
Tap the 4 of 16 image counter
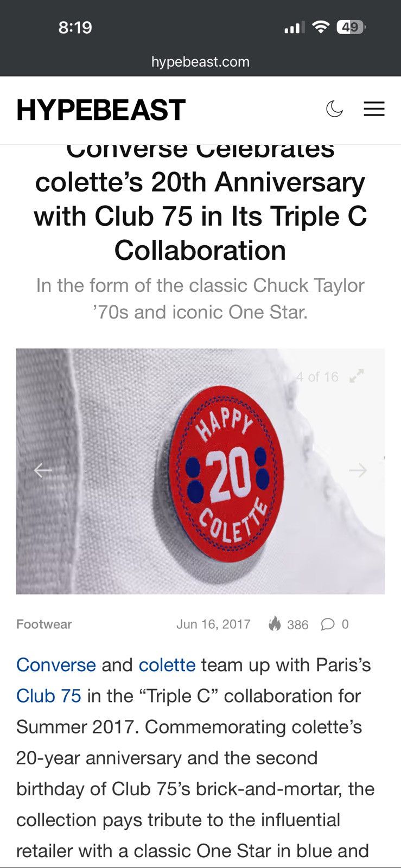(317, 376)
